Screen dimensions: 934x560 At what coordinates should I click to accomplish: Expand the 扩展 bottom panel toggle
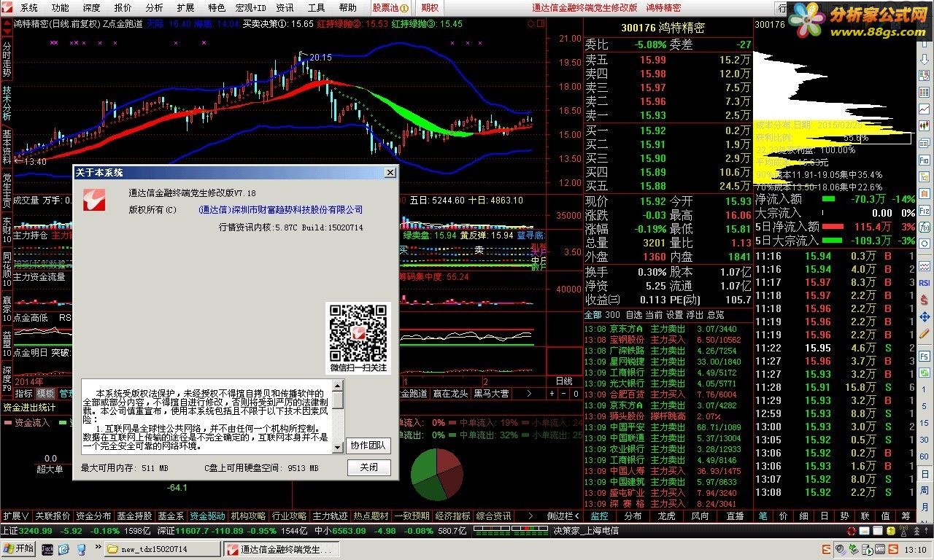pos(16,516)
